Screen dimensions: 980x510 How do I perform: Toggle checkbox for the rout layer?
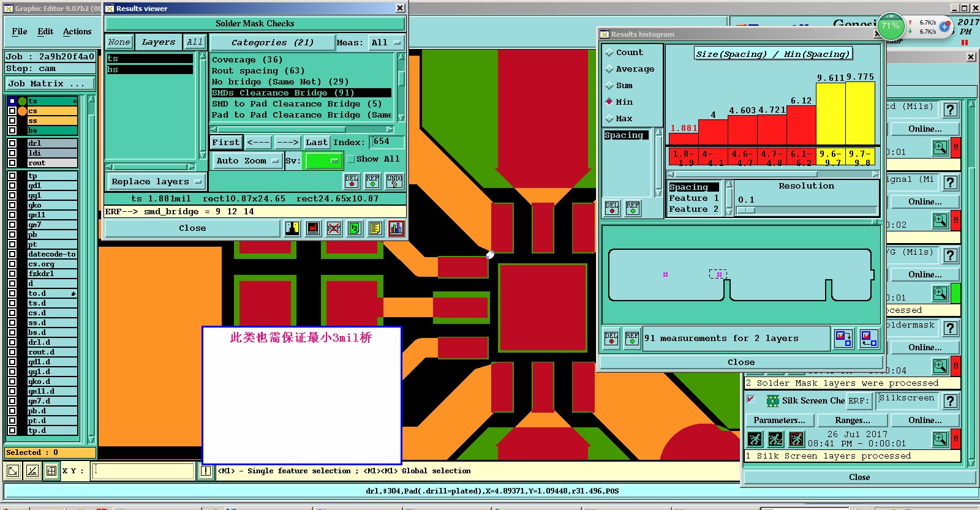[12, 163]
